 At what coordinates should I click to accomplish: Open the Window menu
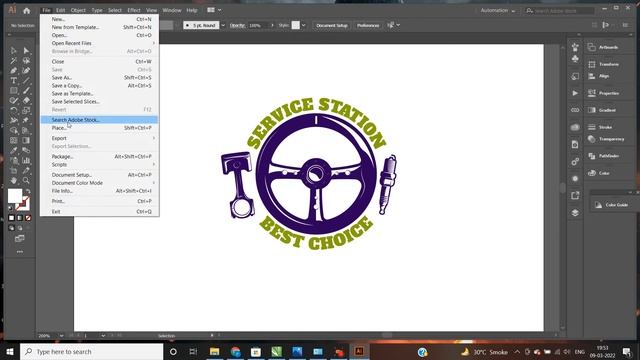172,10
